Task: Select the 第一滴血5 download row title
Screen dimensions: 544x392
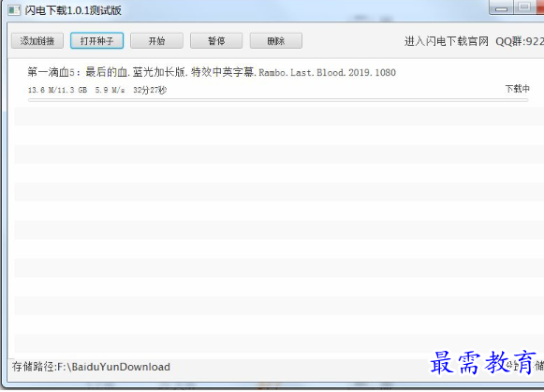Action: (212, 72)
